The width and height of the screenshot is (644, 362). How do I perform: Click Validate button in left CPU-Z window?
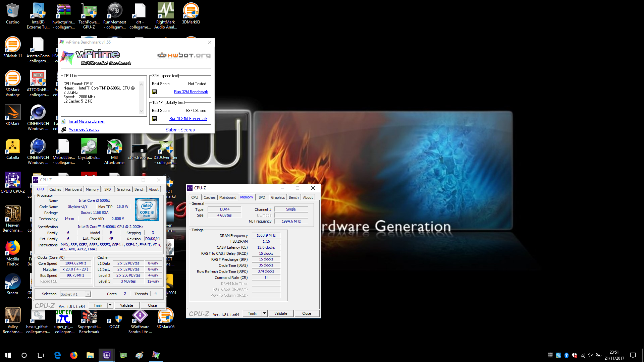pyautogui.click(x=126, y=305)
